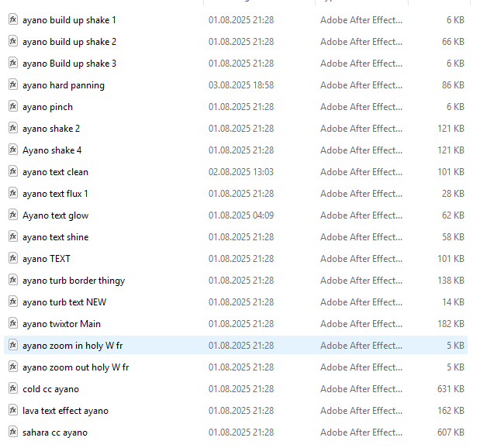Select file name cold cc ayano
480x448 pixels.
51,390
